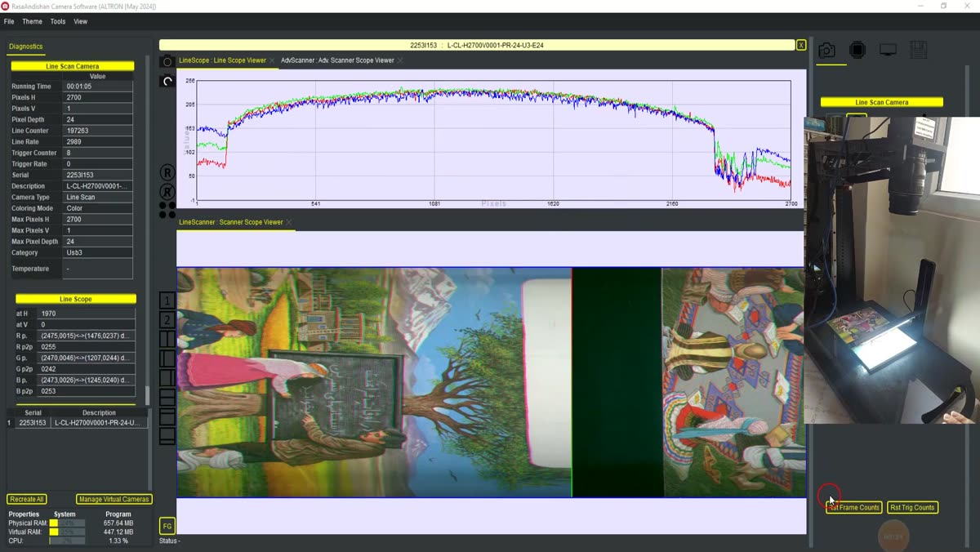This screenshot has height=552, width=980.
Task: Open the monitor display icon tab
Action: 888,51
